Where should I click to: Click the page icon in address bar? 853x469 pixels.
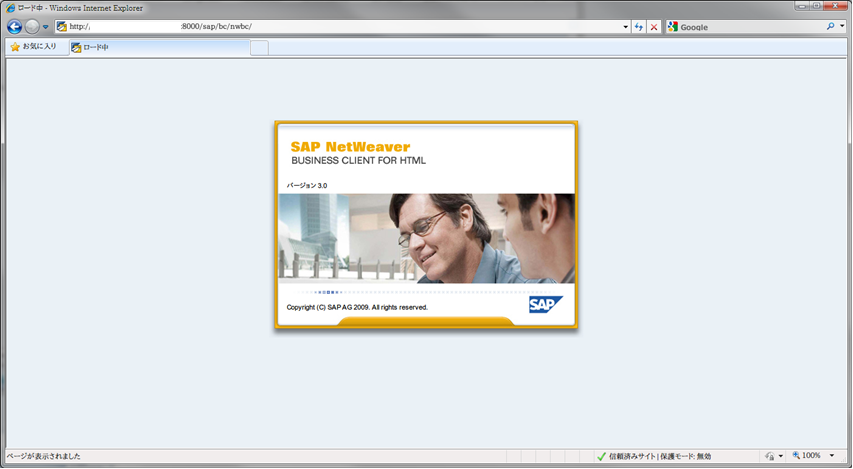coord(62,26)
